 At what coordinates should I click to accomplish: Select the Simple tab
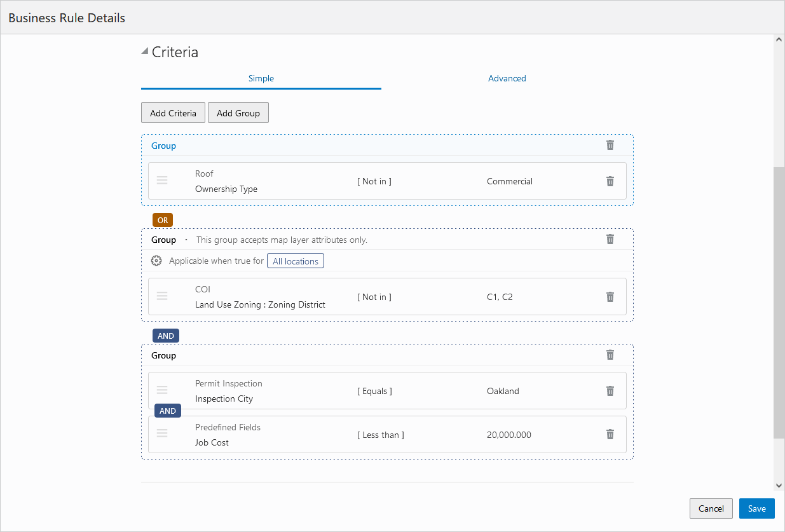tap(261, 79)
